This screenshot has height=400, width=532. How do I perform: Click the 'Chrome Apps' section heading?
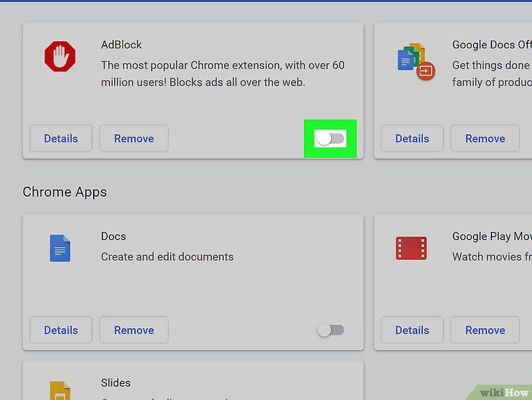coord(64,192)
